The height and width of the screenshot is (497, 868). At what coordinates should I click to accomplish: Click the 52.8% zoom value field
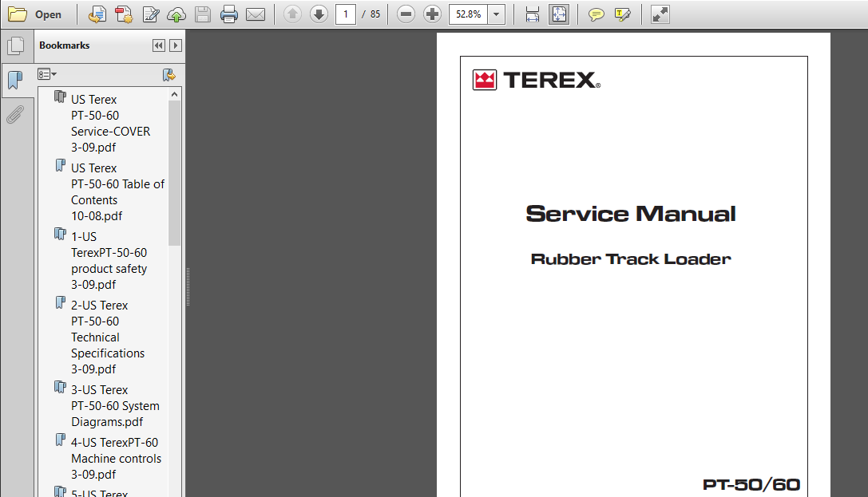coord(468,14)
